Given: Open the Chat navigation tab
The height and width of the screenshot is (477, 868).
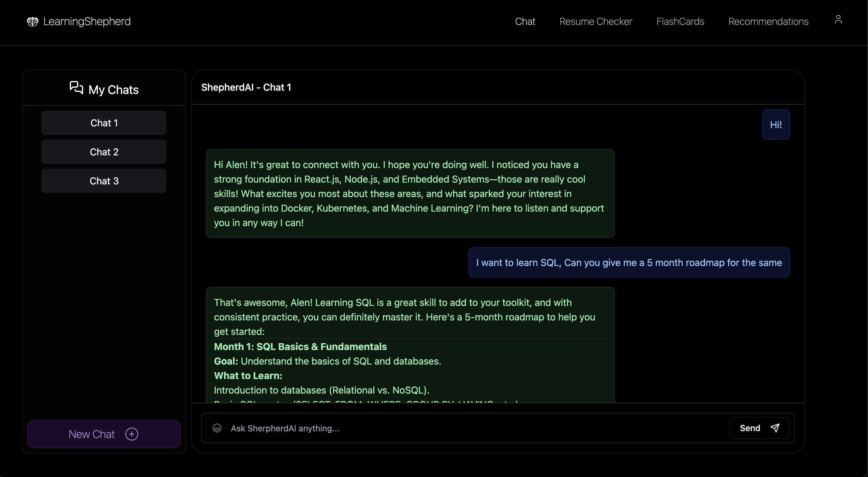Looking at the screenshot, I should coord(525,21).
